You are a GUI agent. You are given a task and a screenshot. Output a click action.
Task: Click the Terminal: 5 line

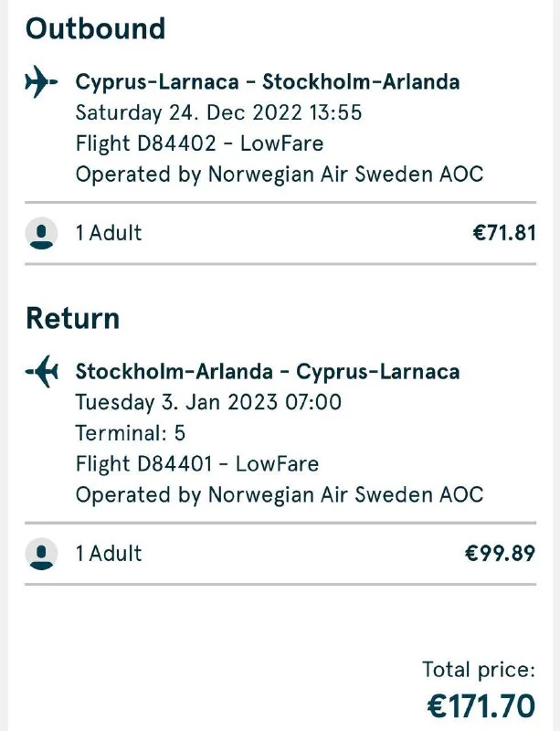[x=131, y=433]
